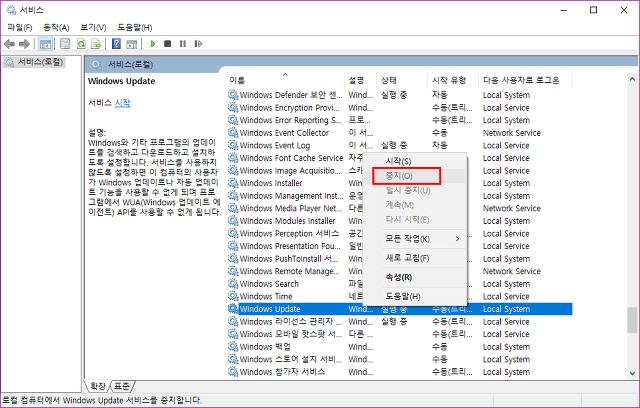Screen dimensions: 640x408
Task: Click the Export List toolbar icon
Action: [96, 44]
